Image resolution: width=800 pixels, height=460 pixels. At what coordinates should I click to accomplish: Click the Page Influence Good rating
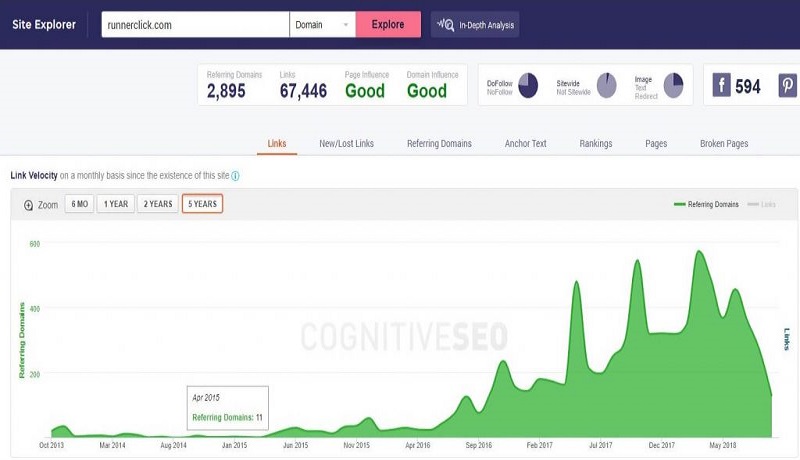coord(365,91)
